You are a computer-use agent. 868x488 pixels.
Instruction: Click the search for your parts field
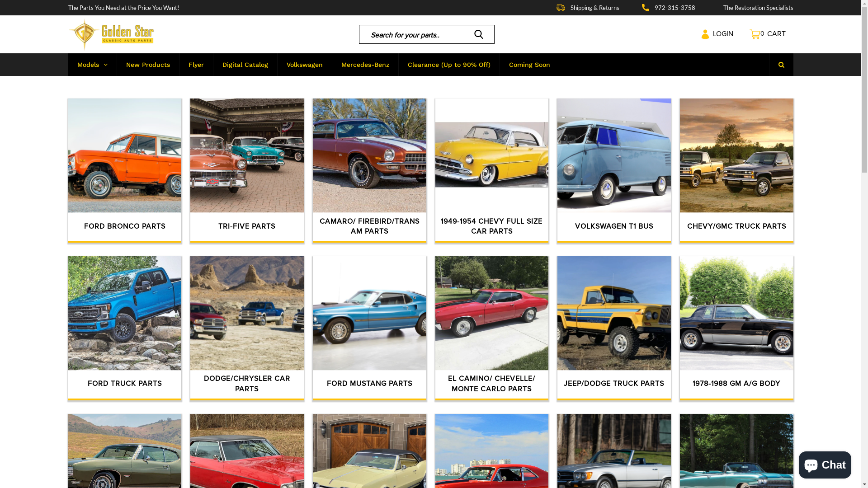coord(418,34)
